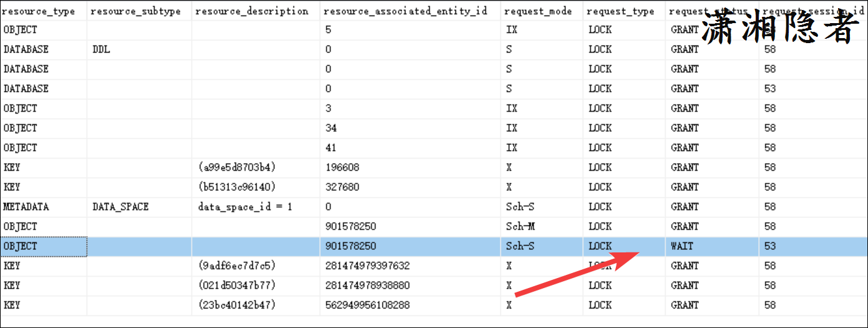The height and width of the screenshot is (328, 868).
Task: Select the highlighted row's Sch-S mode cell
Action: click(x=520, y=246)
